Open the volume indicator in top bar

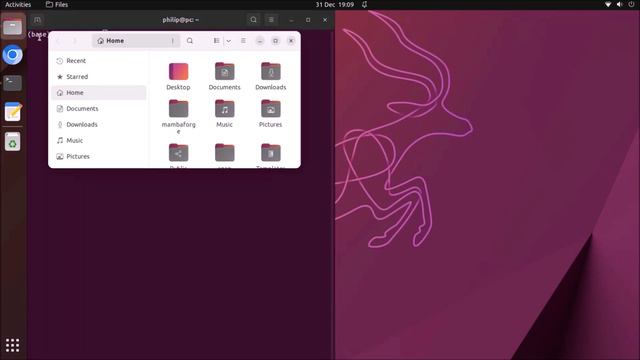[620, 4]
